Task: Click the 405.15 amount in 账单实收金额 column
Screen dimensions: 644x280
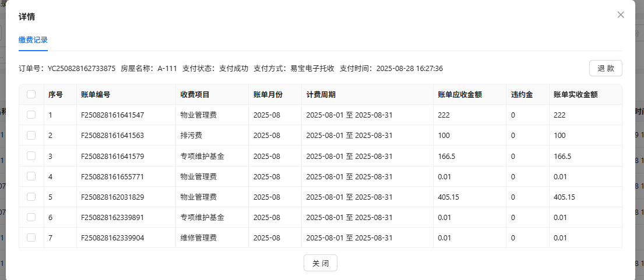Action: [564, 197]
